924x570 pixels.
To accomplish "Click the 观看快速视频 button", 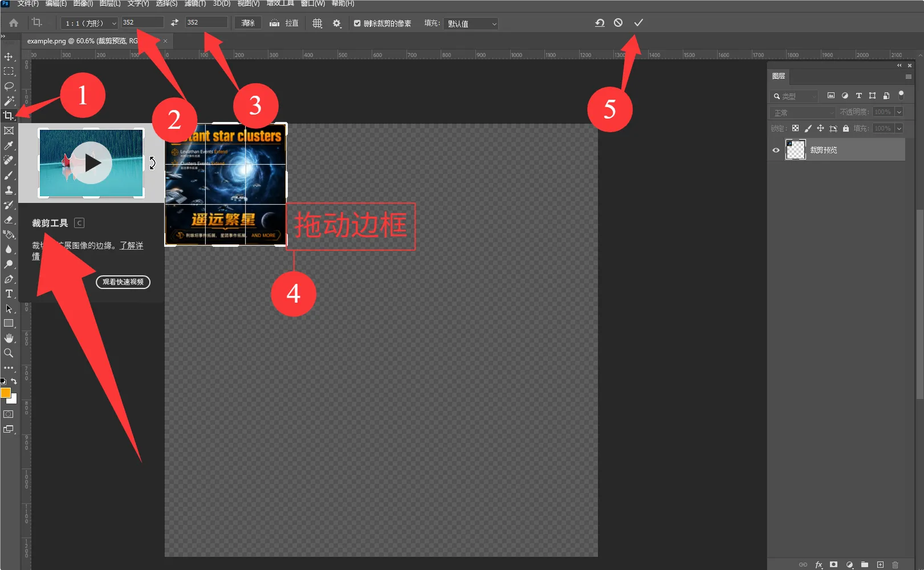I will click(123, 282).
